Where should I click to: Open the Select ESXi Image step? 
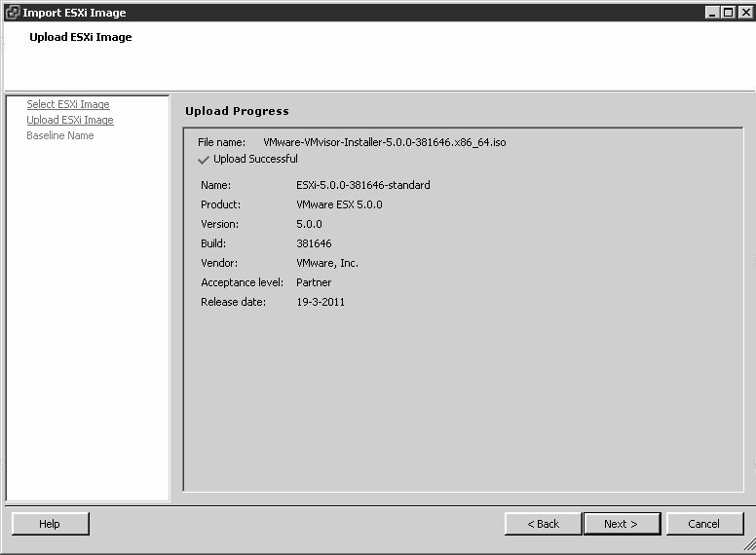[68, 104]
